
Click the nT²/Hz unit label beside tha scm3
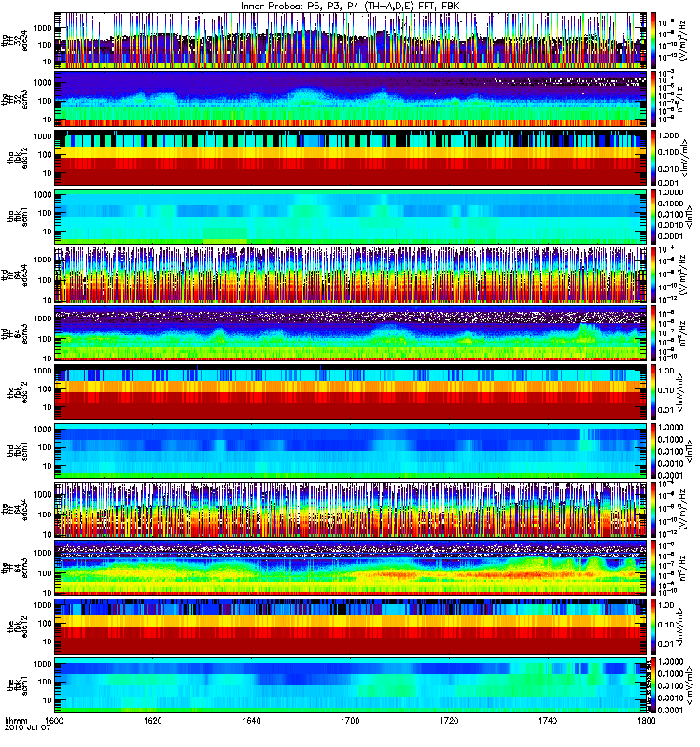pyautogui.click(x=679, y=99)
